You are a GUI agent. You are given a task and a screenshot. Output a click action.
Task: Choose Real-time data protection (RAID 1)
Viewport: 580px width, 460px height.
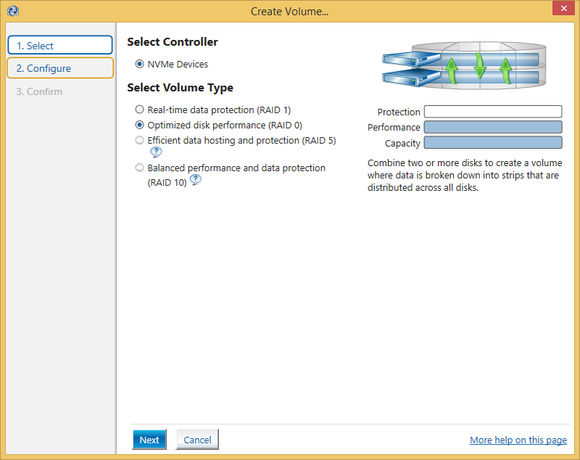pos(139,109)
